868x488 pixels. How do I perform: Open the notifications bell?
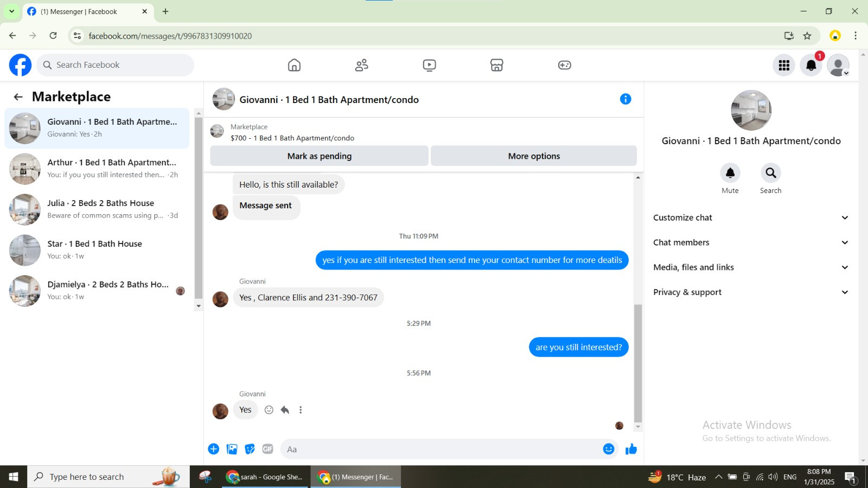[x=811, y=65]
